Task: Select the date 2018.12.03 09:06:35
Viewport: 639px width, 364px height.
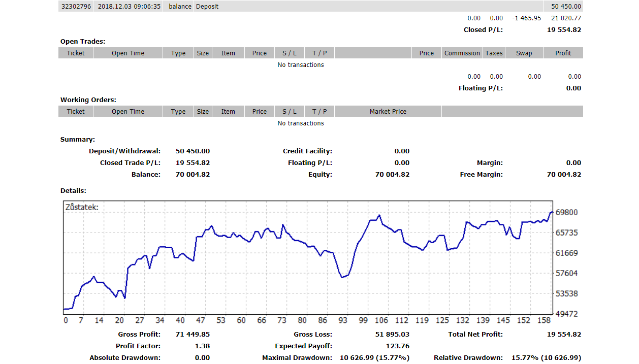Action: [129, 6]
